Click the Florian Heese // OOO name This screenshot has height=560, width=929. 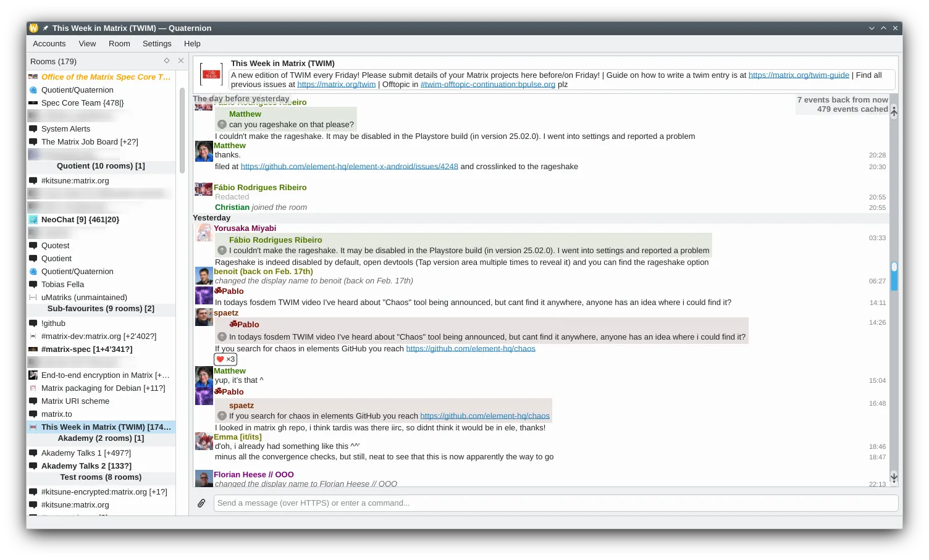(254, 475)
